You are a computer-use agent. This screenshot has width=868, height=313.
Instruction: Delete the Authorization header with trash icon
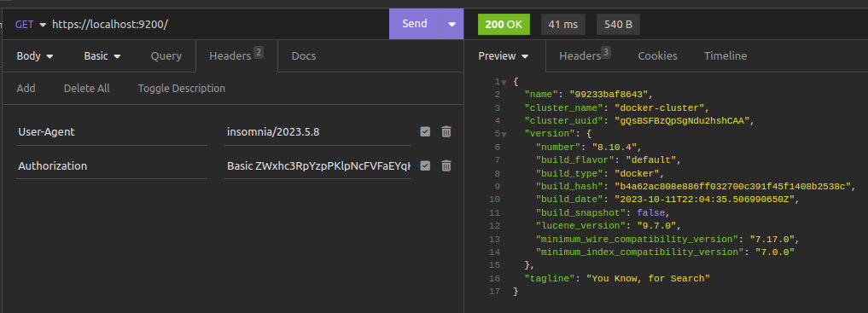click(x=446, y=166)
